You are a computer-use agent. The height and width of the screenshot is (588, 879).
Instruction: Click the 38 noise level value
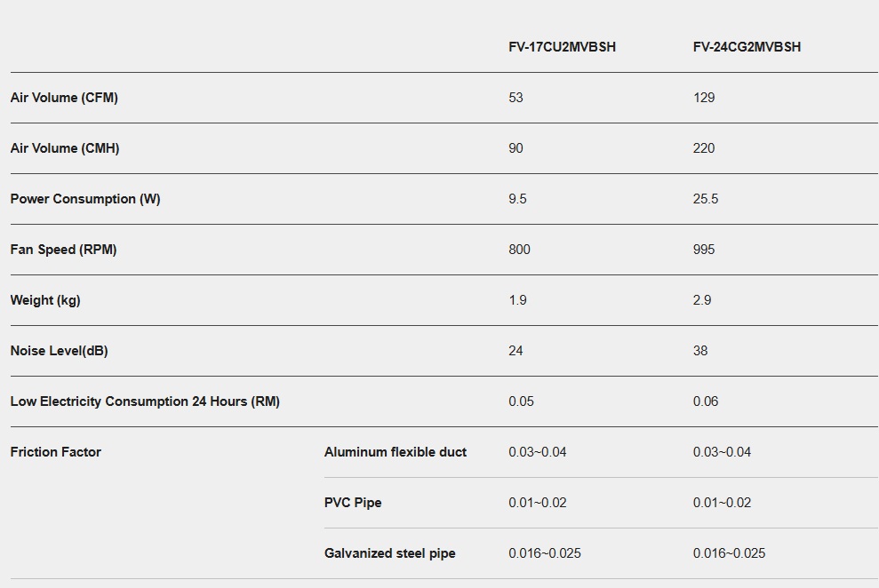pyautogui.click(x=700, y=351)
